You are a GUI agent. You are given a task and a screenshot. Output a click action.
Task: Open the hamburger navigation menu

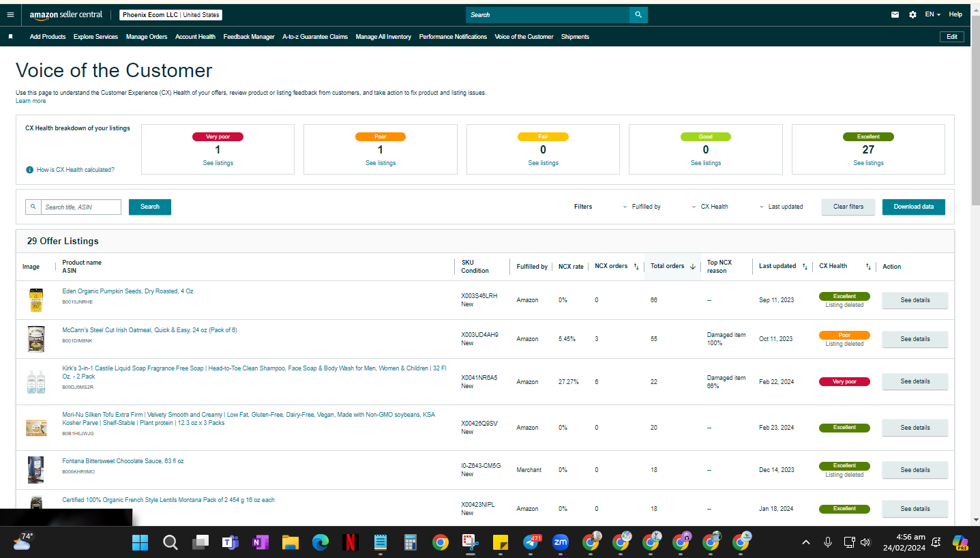tap(10, 14)
